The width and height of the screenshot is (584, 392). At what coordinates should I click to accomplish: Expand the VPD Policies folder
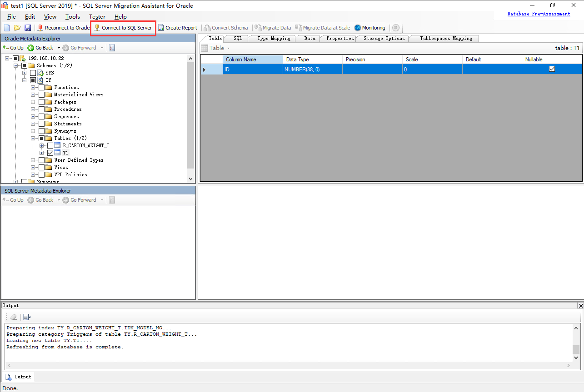coord(33,175)
